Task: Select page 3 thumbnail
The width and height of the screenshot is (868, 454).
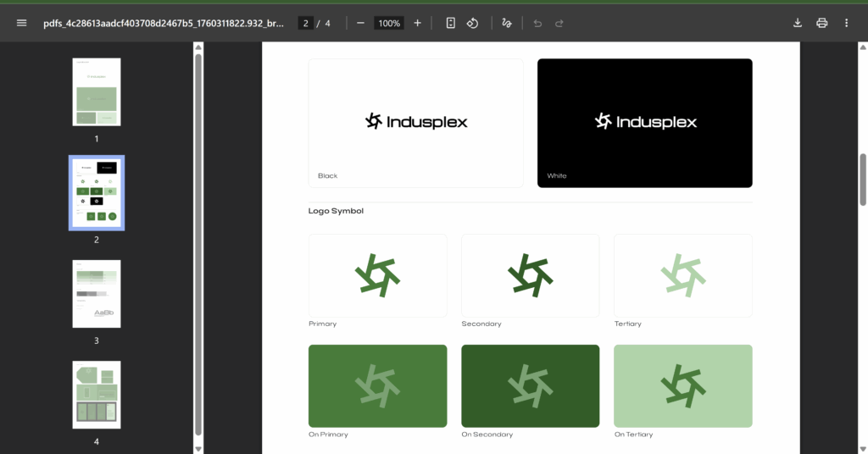Action: pos(97,294)
